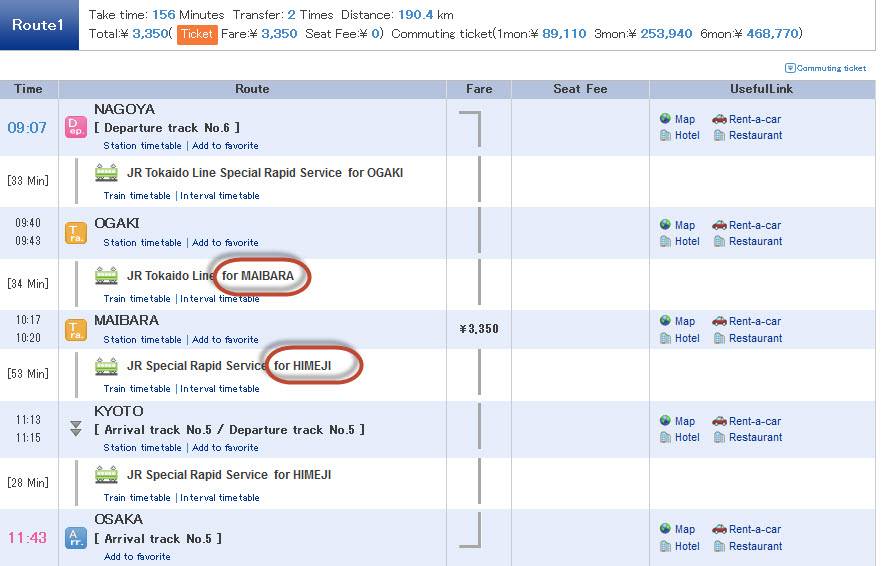Add OGAKI to favorite
Viewport: 888px width, 566px height.
coord(225,242)
